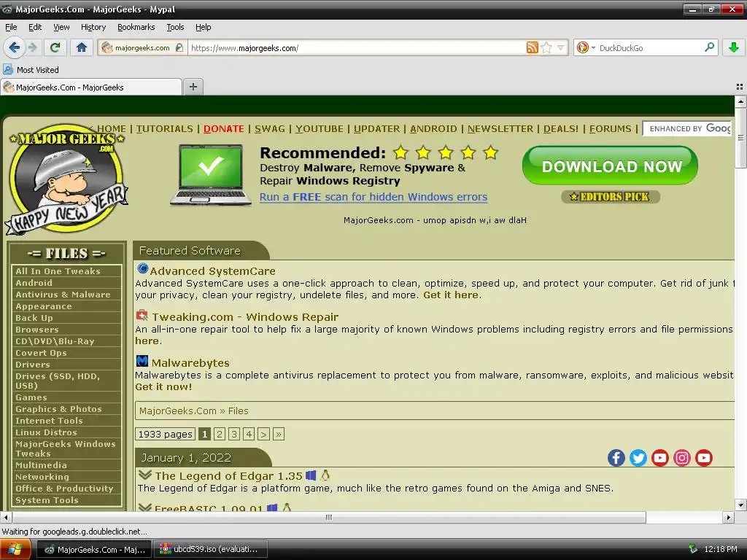Click the EDITORS PICK badge

(x=611, y=196)
